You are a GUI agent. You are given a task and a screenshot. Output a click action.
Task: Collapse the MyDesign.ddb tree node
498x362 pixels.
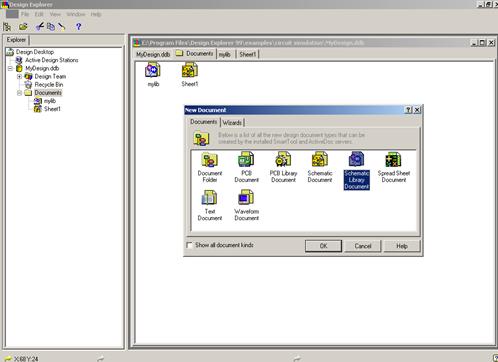[10, 69]
